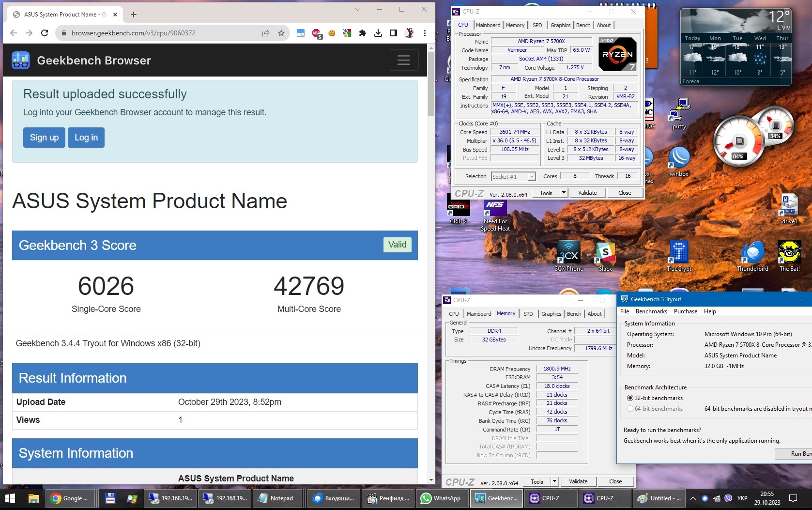Open File menu in Geekbench 3
The width and height of the screenshot is (812, 510).
point(625,311)
